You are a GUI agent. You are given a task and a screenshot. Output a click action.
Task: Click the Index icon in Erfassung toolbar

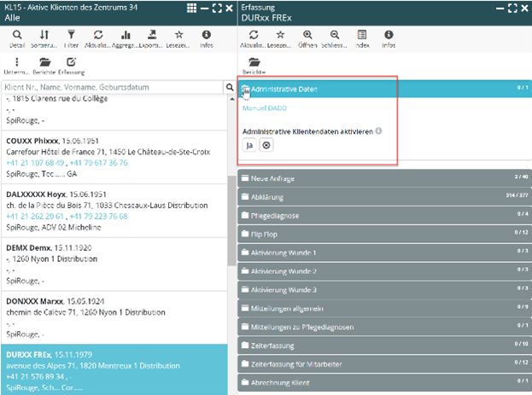[x=361, y=35]
